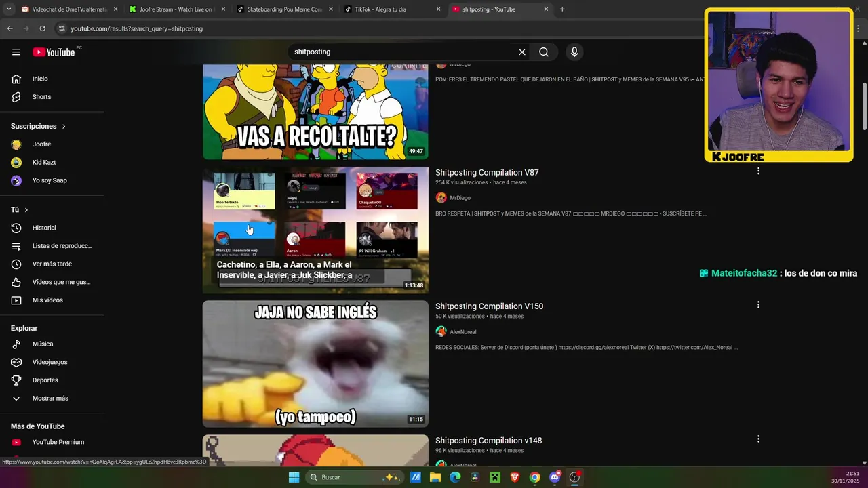Image resolution: width=868 pixels, height=488 pixels.
Task: Play the VAS A RECOLTALTE thumbnail video
Action: pos(315,112)
